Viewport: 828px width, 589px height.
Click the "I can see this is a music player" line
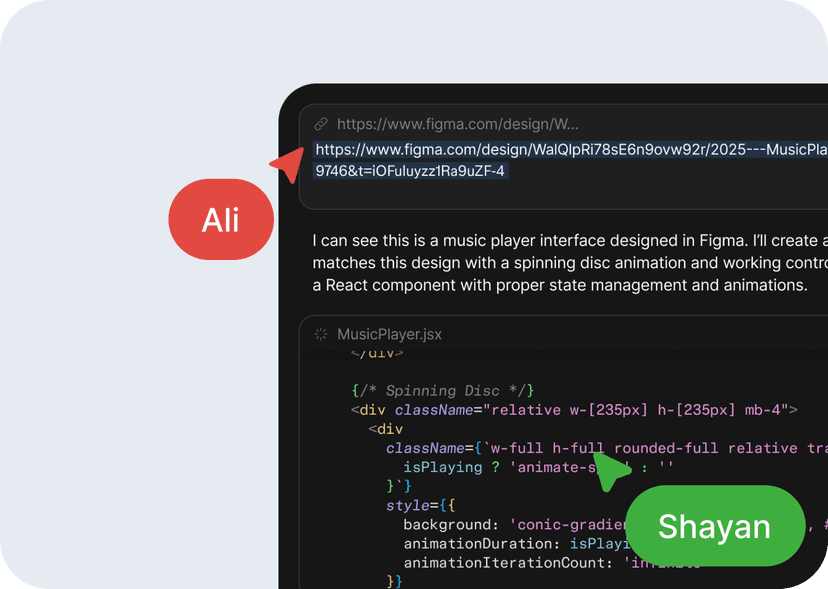point(569,241)
